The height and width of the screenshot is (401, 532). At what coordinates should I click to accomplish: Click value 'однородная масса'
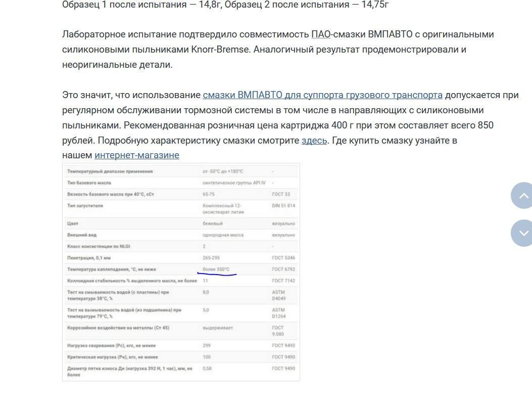(x=223, y=235)
